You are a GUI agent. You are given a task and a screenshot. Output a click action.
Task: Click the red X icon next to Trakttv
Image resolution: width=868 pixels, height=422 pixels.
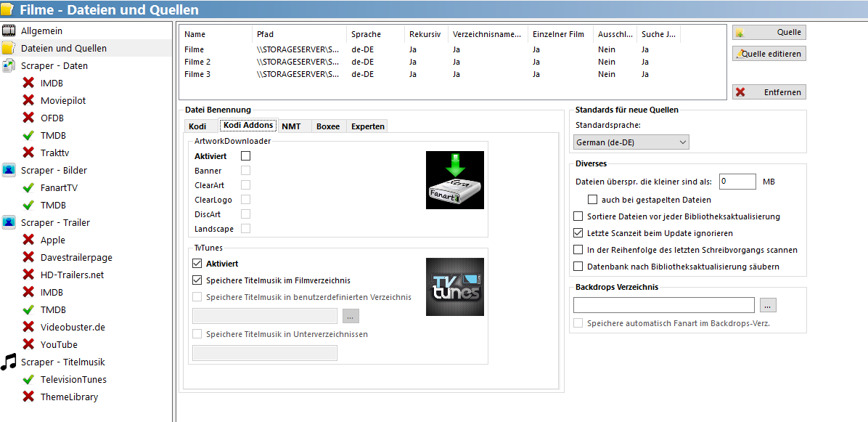click(28, 153)
